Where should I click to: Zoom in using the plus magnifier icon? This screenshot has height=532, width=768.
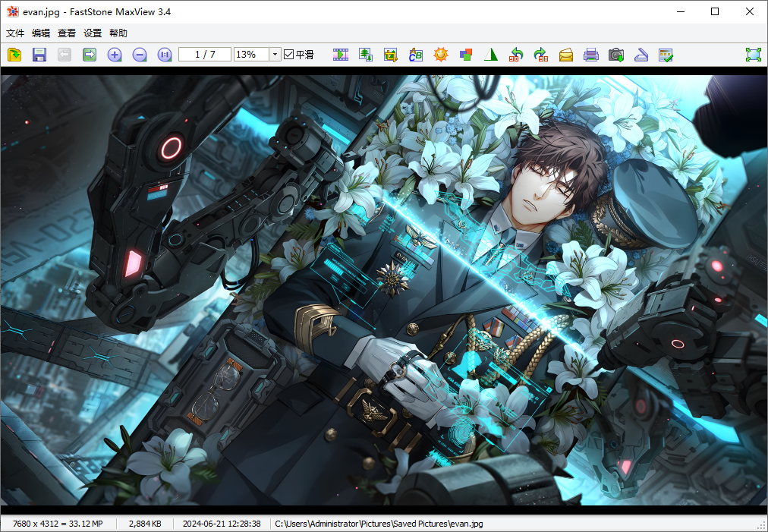pos(115,55)
